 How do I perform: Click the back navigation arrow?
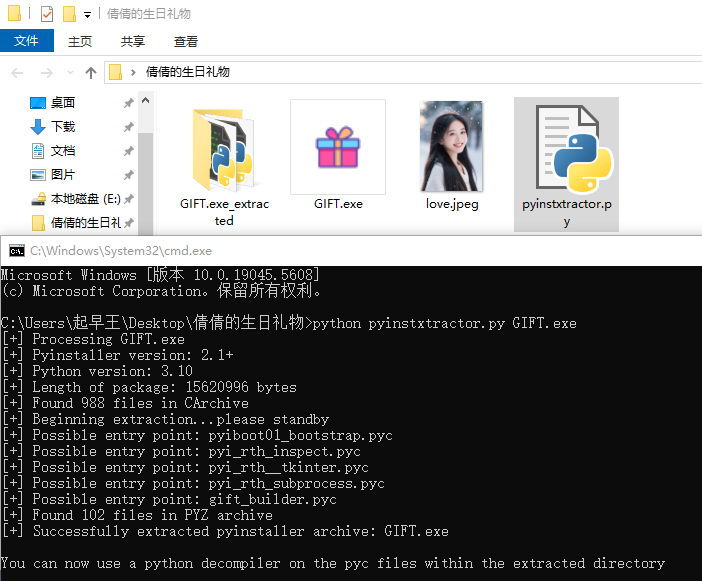[18, 72]
